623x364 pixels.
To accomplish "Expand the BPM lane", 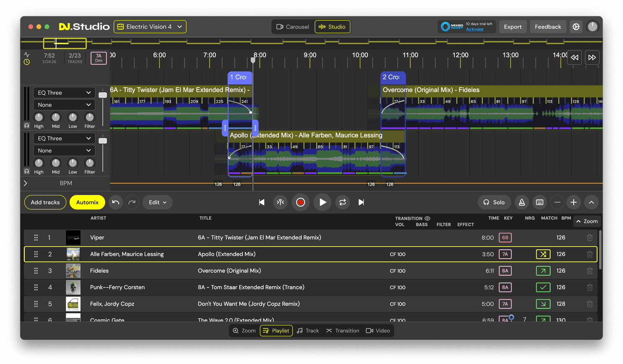I will pyautogui.click(x=26, y=183).
